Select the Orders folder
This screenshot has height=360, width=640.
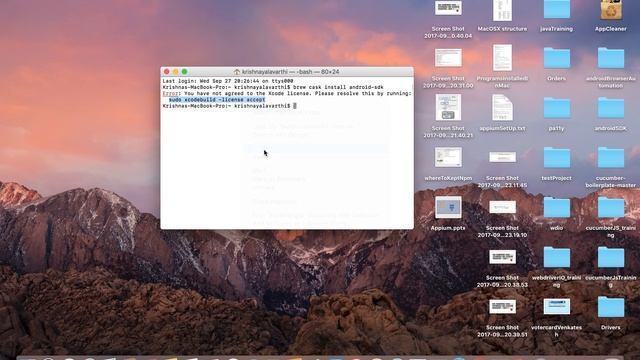556,58
